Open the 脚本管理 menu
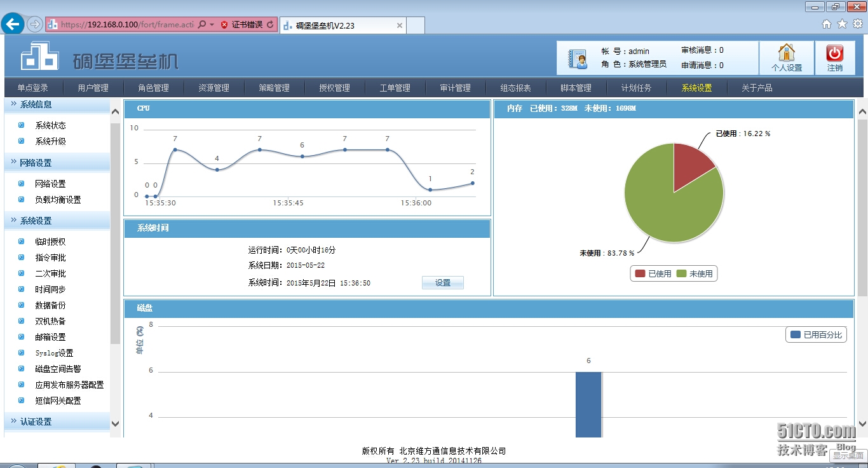 click(576, 88)
